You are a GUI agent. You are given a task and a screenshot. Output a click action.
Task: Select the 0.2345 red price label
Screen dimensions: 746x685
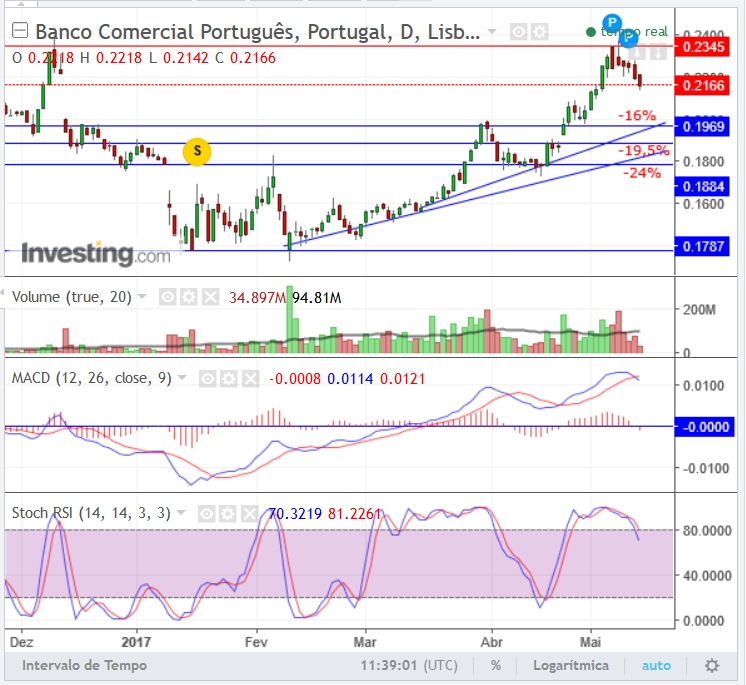[702, 47]
